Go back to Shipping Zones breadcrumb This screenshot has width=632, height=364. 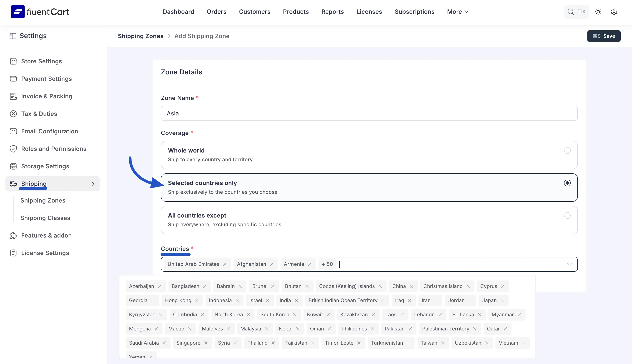tap(140, 36)
